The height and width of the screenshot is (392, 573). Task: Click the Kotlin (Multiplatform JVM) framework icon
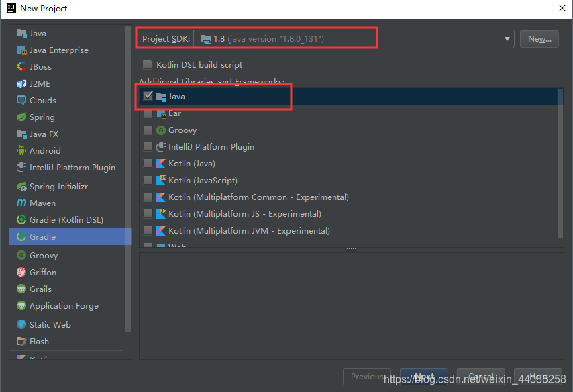pos(161,231)
